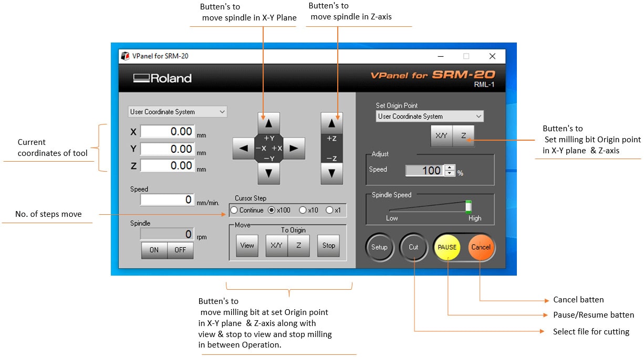Turn spindle OFF
Image resolution: width=644 pixels, height=357 pixels.
point(180,250)
